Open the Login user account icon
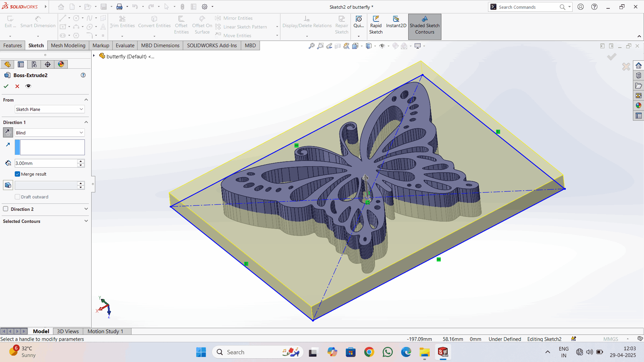 581,7
